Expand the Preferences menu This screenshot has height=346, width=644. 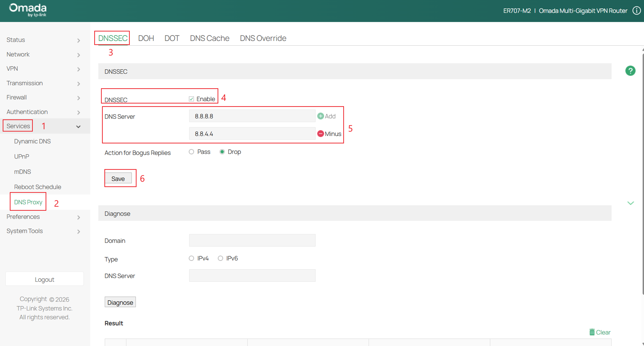pyautogui.click(x=45, y=217)
